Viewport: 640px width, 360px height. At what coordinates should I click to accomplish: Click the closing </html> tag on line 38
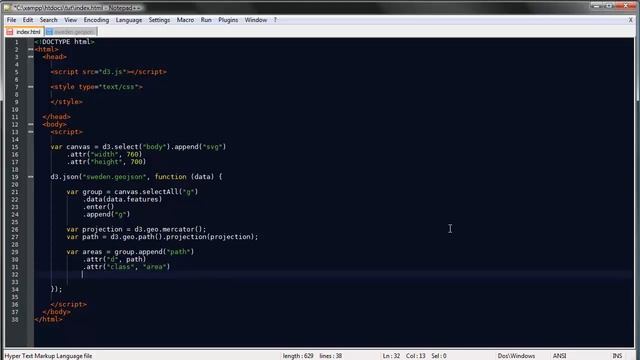[x=49, y=320]
